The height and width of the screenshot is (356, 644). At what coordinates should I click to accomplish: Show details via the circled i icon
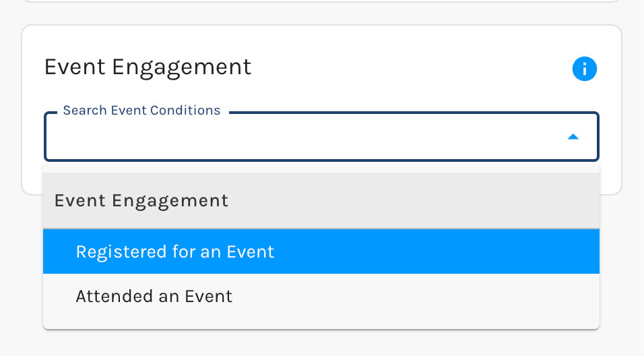pyautogui.click(x=585, y=69)
